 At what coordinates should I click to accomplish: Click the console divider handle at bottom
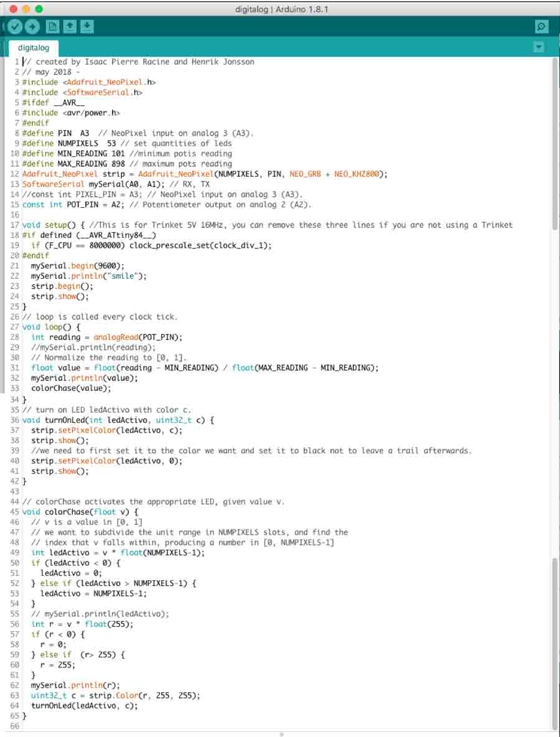tap(280, 735)
